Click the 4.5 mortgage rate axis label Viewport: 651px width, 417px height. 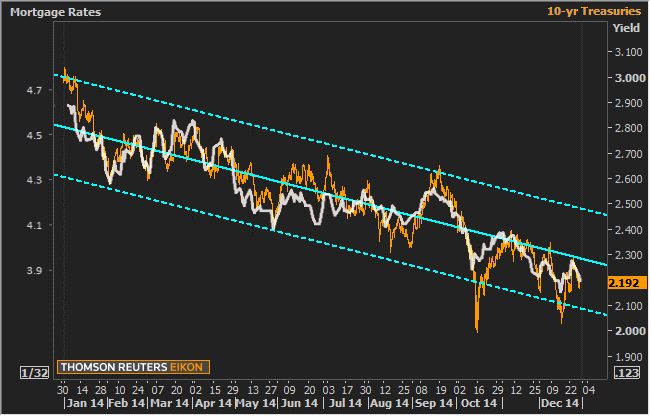pyautogui.click(x=34, y=136)
